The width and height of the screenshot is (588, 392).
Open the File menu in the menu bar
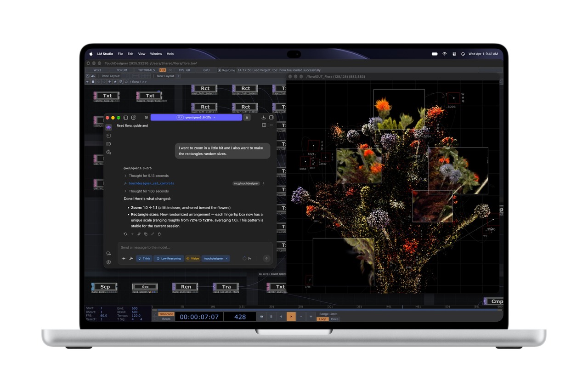(x=120, y=54)
